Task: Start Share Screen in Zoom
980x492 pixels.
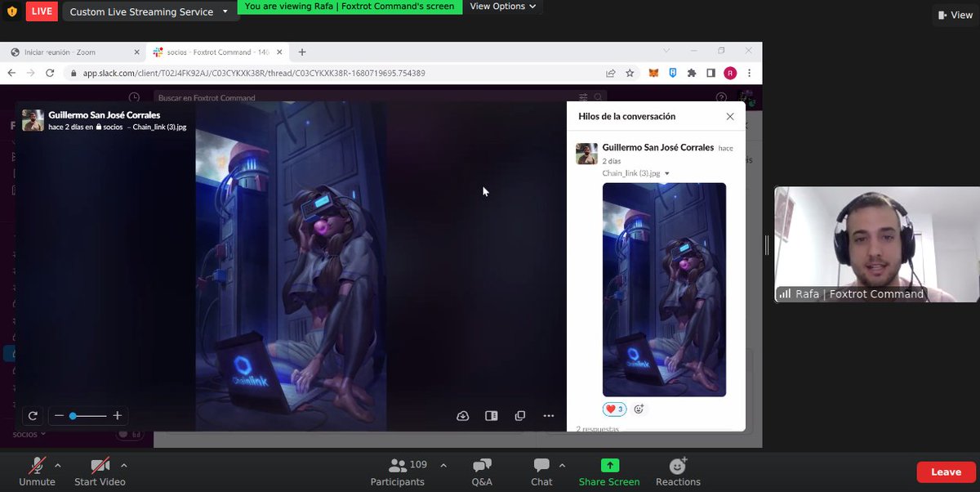Action: 609,472
